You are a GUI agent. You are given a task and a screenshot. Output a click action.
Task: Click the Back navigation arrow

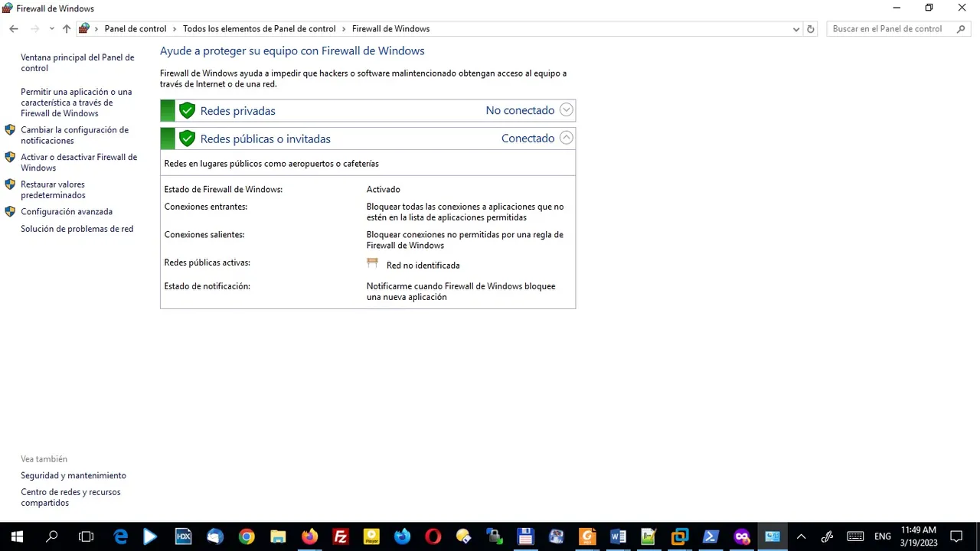point(14,29)
